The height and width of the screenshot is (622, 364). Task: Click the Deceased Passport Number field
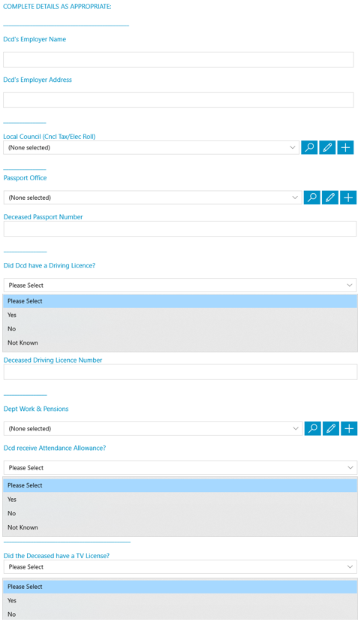click(x=180, y=229)
